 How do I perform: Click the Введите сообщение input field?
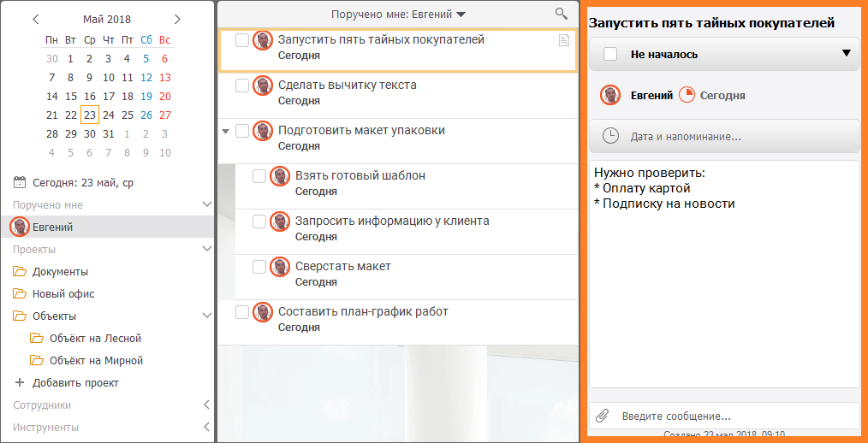(x=725, y=416)
